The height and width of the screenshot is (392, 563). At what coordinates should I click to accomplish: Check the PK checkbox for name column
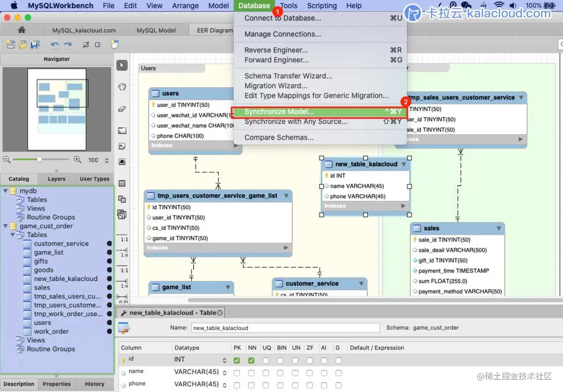click(x=237, y=373)
